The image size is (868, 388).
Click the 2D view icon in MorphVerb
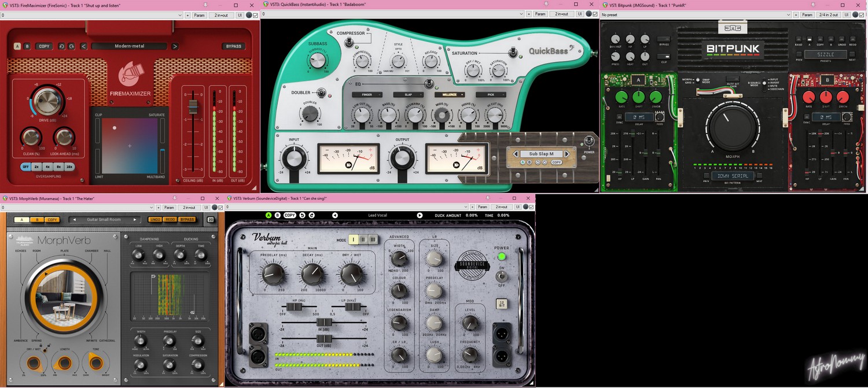(211, 220)
